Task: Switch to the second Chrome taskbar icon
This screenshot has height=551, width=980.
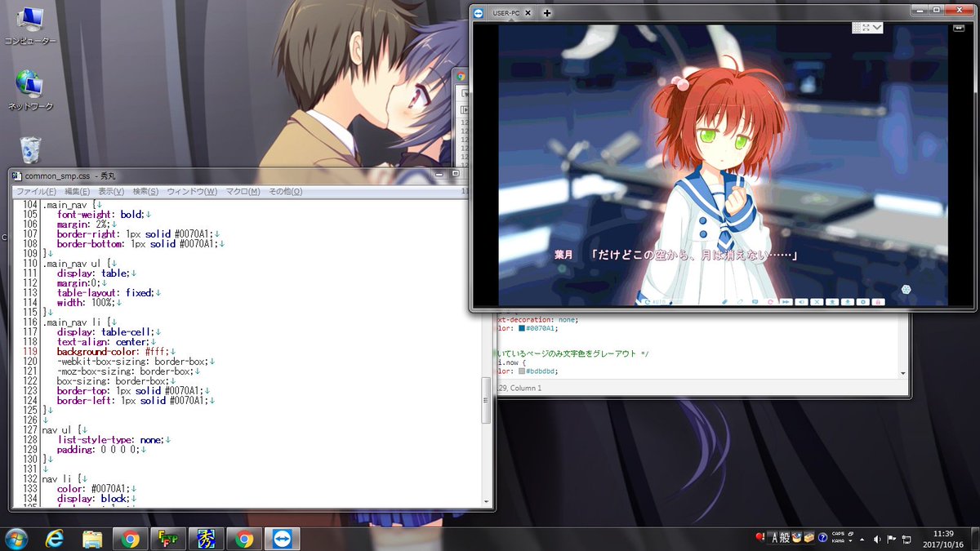Action: [x=244, y=539]
